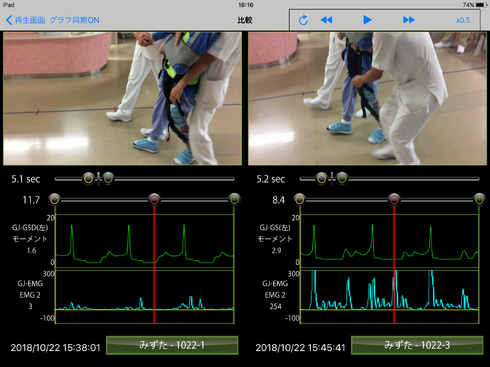Select green end marker on right 8.4 timeline
This screenshot has height=367, width=490.
pyautogui.click(x=479, y=200)
